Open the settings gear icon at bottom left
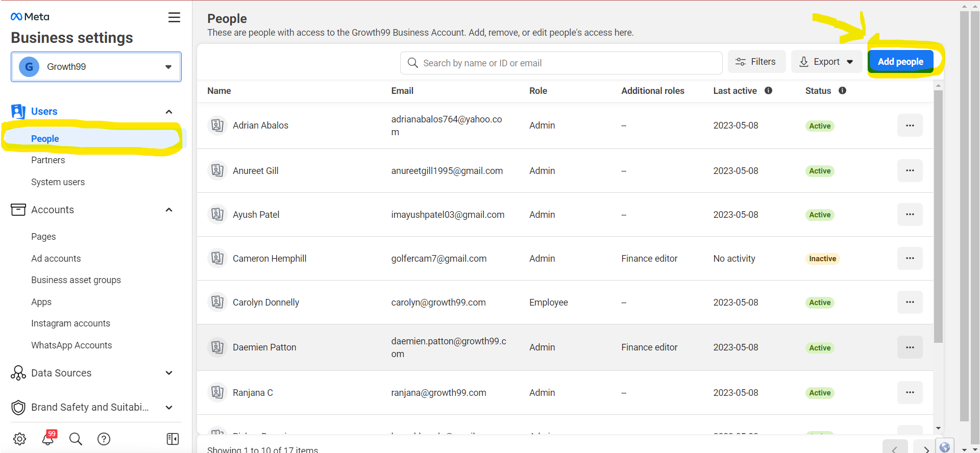The height and width of the screenshot is (453, 980). click(20, 439)
